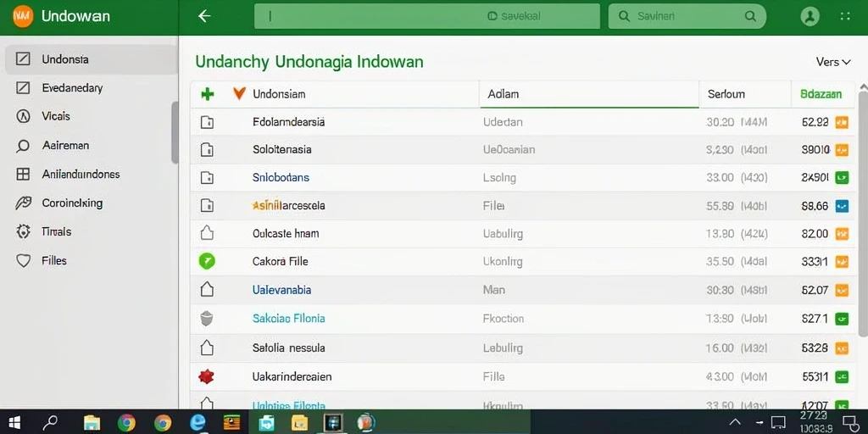
Task: Click the Tirvals gear icon in sidebar
Action: pos(23,231)
